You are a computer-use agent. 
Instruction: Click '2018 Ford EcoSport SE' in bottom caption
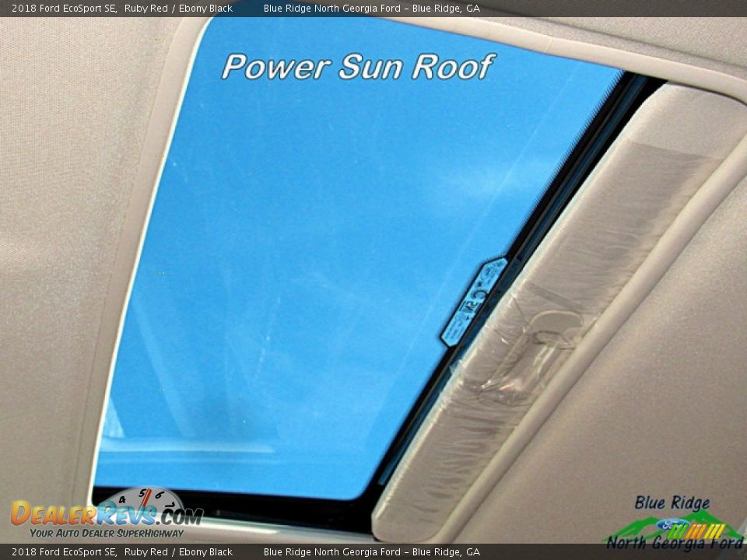pyautogui.click(x=64, y=552)
